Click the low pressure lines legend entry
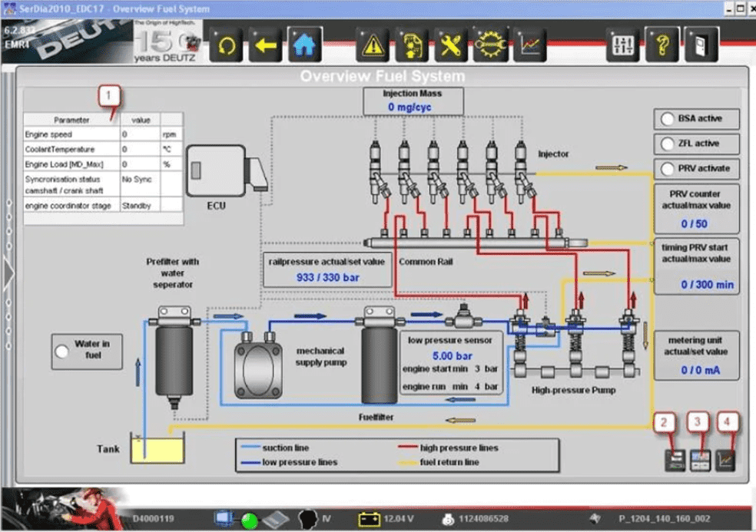 pyautogui.click(x=289, y=462)
